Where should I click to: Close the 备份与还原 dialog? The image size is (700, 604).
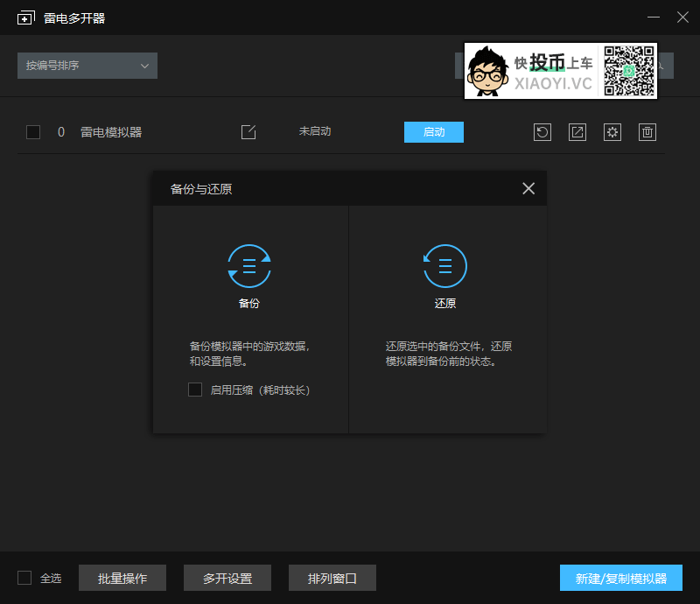528,188
